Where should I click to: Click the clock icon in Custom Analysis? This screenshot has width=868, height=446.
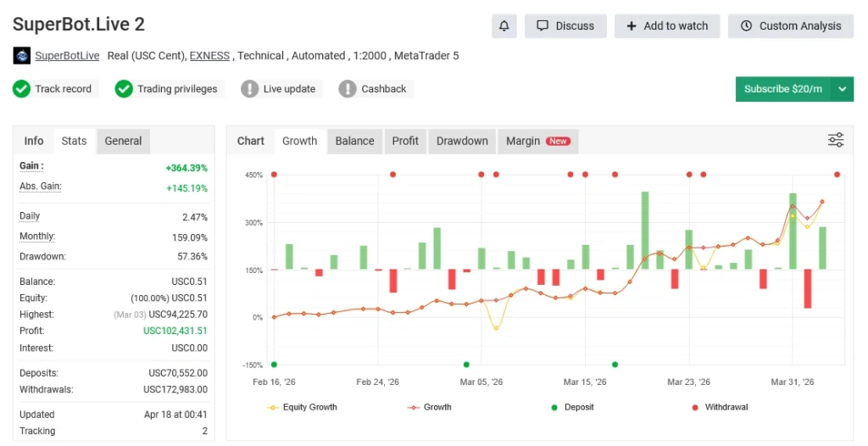tap(746, 25)
